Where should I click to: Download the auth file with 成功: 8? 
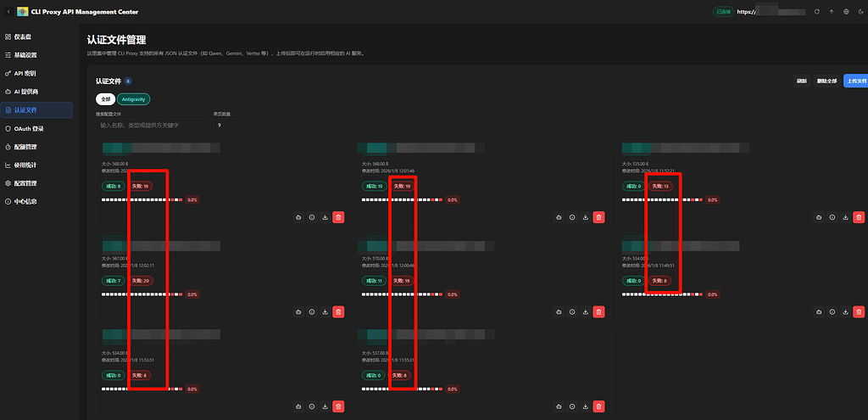(325, 218)
